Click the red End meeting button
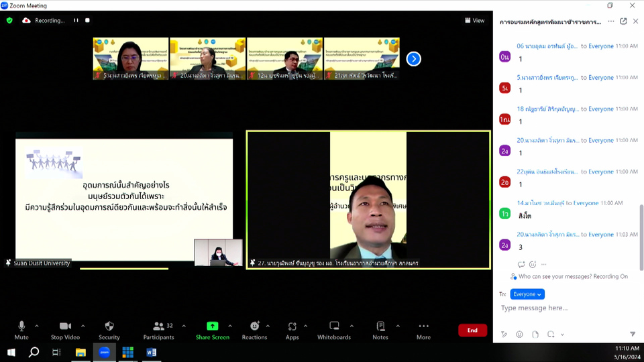The image size is (644, 362). (472, 330)
